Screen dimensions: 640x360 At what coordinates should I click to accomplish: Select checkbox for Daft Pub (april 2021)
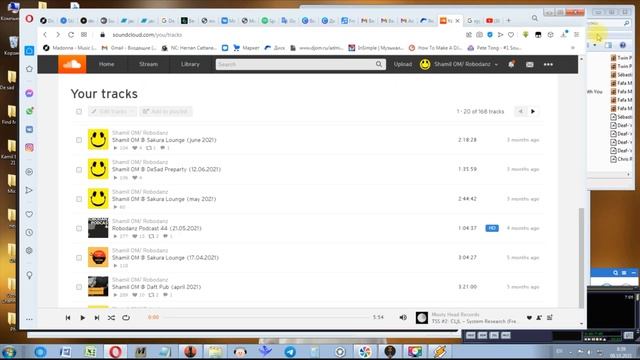point(79,287)
